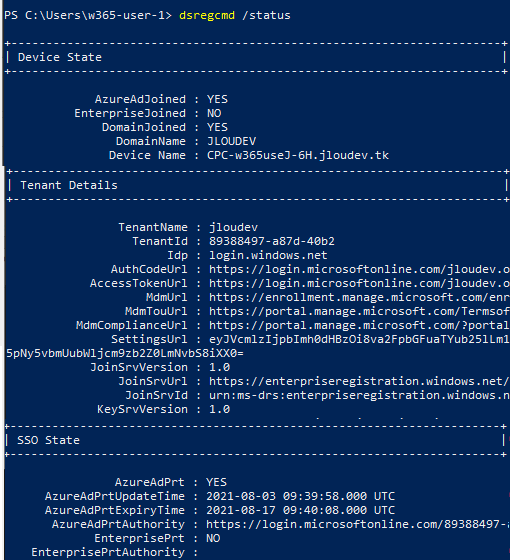Click the login.windows.net Idp value
The image size is (510, 560).
[x=268, y=255]
